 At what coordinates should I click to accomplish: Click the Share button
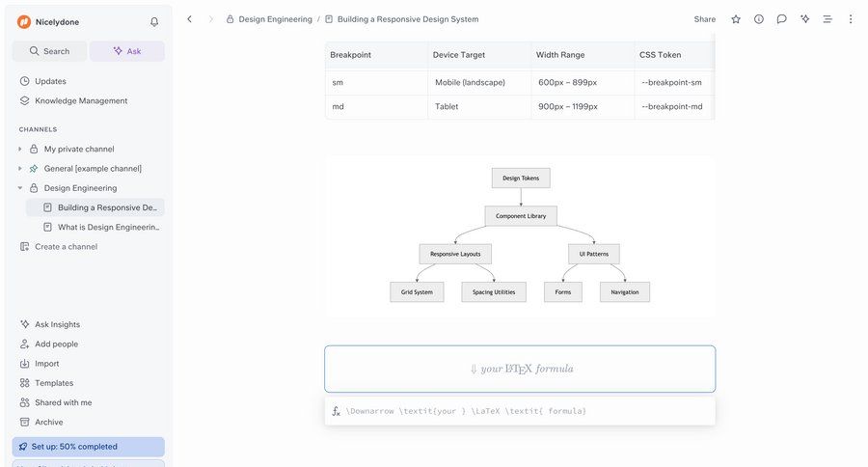click(705, 19)
